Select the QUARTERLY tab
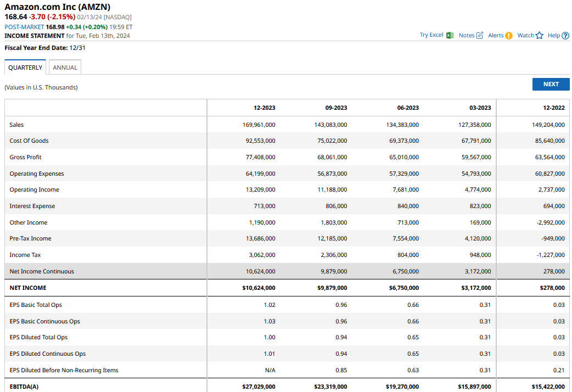The height and width of the screenshot is (392, 572). [x=25, y=68]
